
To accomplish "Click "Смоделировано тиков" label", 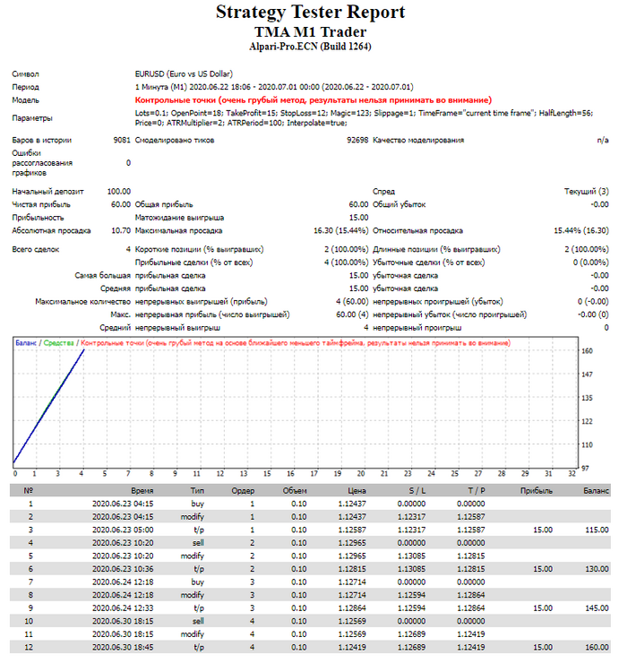I will coord(175,140).
